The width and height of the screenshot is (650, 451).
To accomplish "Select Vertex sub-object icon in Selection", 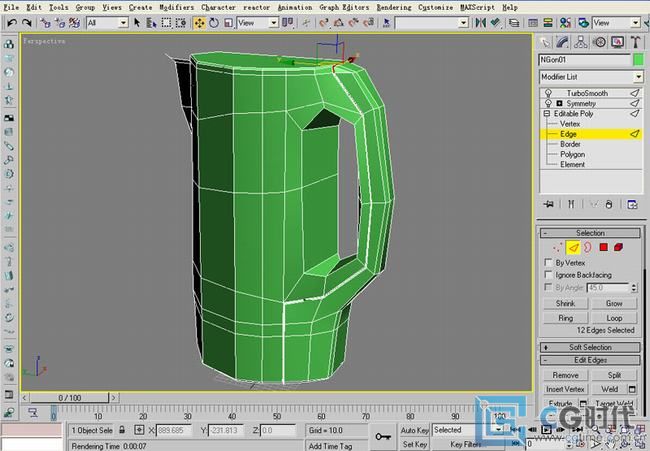I will point(558,247).
